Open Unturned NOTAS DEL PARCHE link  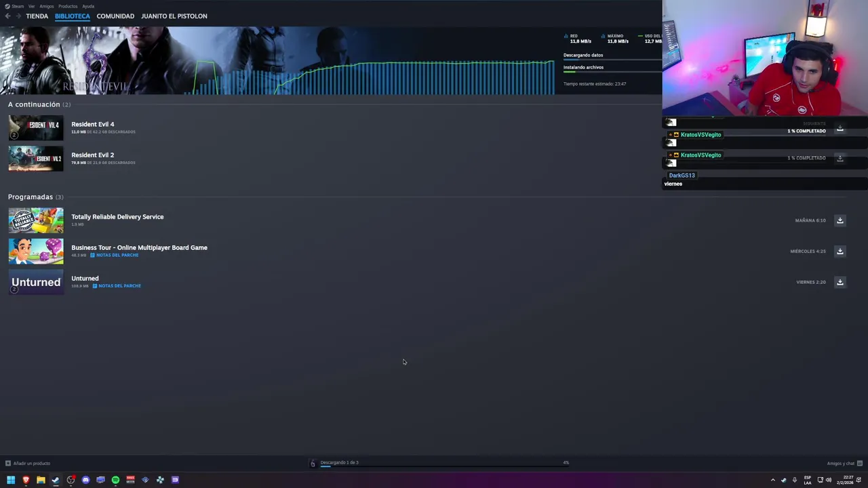(x=117, y=286)
